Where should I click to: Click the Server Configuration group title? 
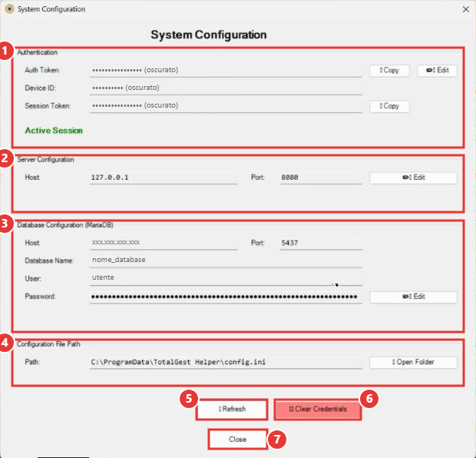[x=45, y=160]
